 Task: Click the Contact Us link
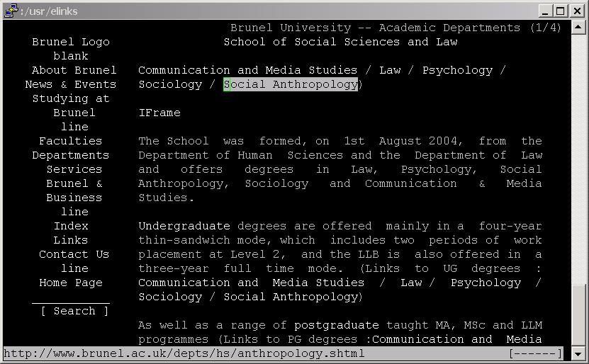pyautogui.click(x=74, y=254)
